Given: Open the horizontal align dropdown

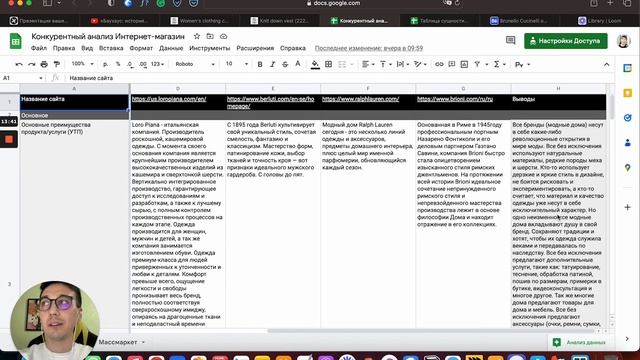Looking at the screenshot, I should (368, 64).
